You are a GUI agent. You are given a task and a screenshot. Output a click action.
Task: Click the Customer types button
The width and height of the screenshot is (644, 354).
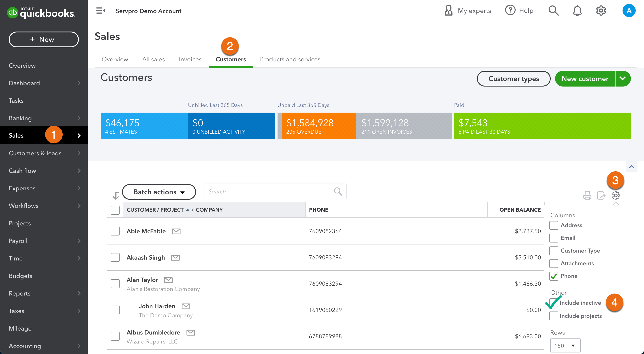click(513, 78)
